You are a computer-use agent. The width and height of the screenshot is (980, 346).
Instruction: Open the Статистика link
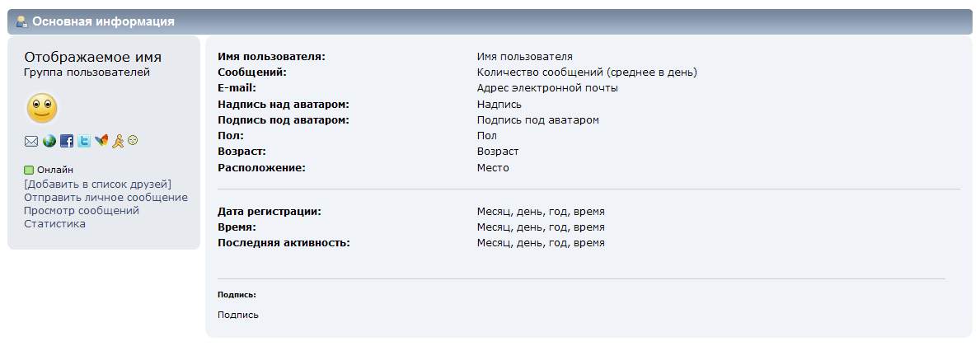click(x=54, y=223)
